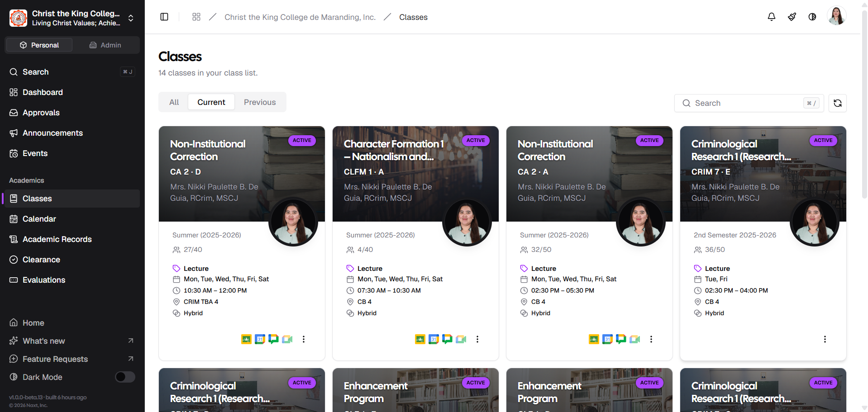Click the 'Tue, Fri' schedule days
868x412 pixels.
(x=716, y=279)
